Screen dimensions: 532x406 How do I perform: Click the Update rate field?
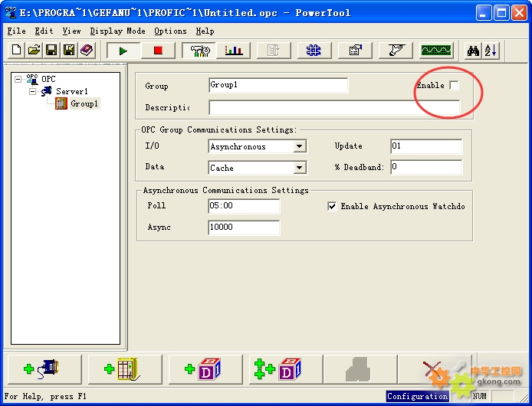click(x=426, y=146)
